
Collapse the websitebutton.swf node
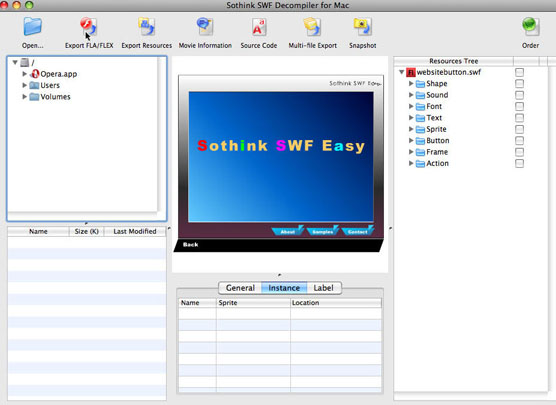[401, 72]
